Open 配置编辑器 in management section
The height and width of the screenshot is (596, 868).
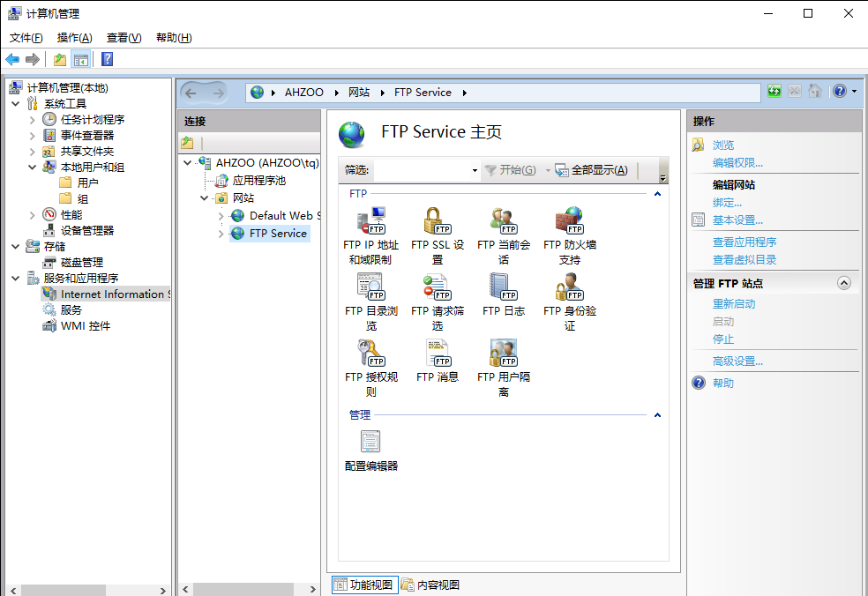pos(370,451)
